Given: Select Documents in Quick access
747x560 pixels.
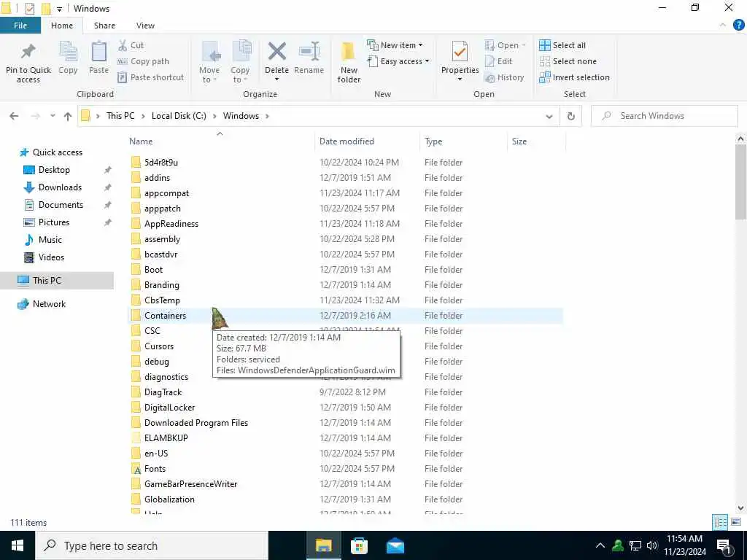Looking at the screenshot, I should click(61, 205).
